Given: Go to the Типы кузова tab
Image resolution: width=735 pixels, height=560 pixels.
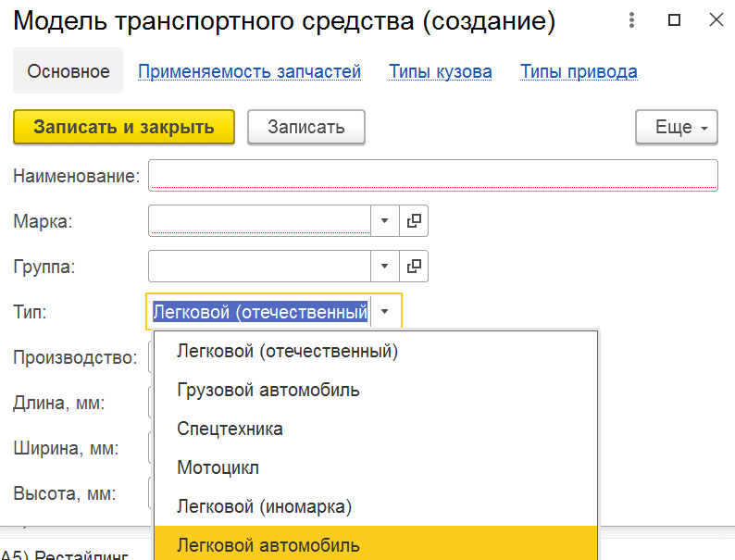Looking at the screenshot, I should 440,71.
